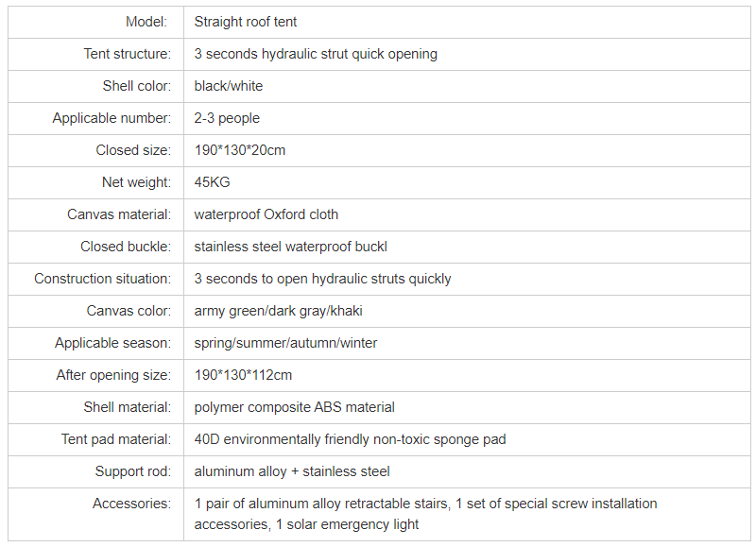Select the '45KG' net weight value
This screenshot has width=756, height=547.
point(212,182)
